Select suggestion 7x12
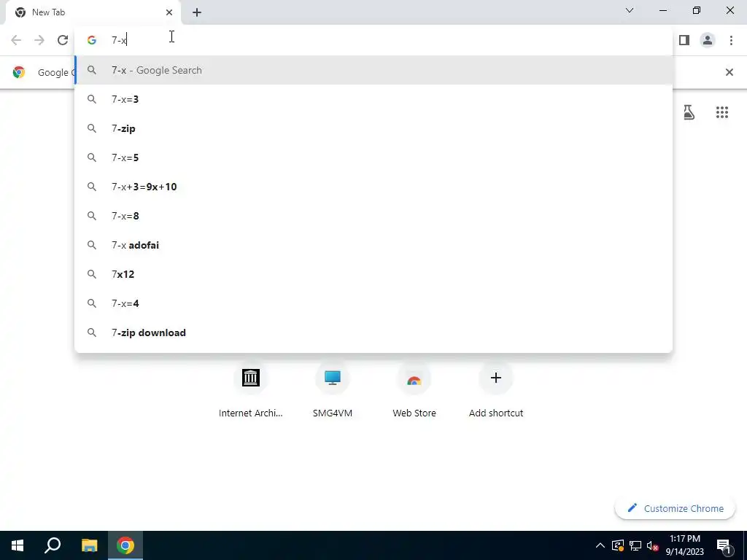Screen dimensions: 747x560 point(373,274)
